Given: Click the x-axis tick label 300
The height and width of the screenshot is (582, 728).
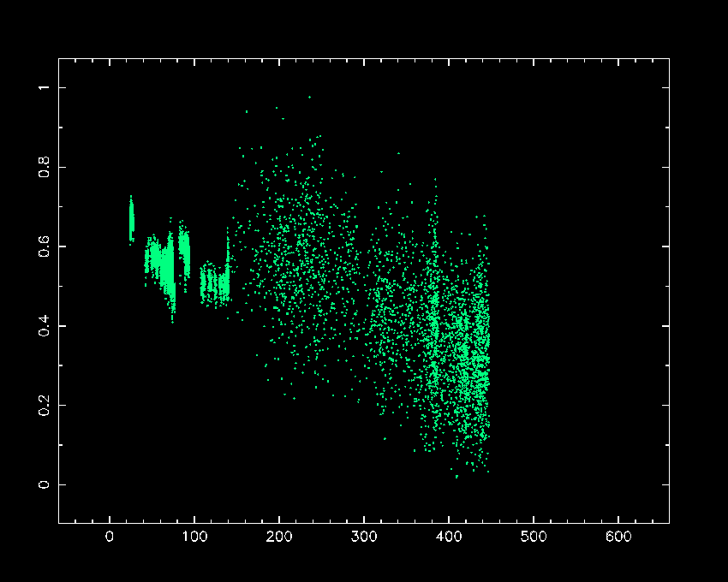Looking at the screenshot, I should tap(364, 537).
